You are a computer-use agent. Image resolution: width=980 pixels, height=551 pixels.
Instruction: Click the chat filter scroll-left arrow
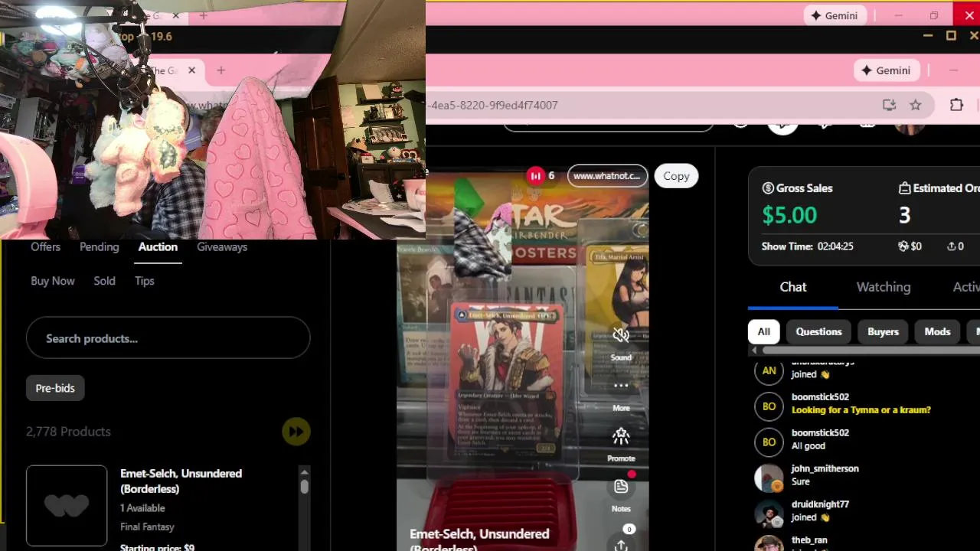coord(753,350)
